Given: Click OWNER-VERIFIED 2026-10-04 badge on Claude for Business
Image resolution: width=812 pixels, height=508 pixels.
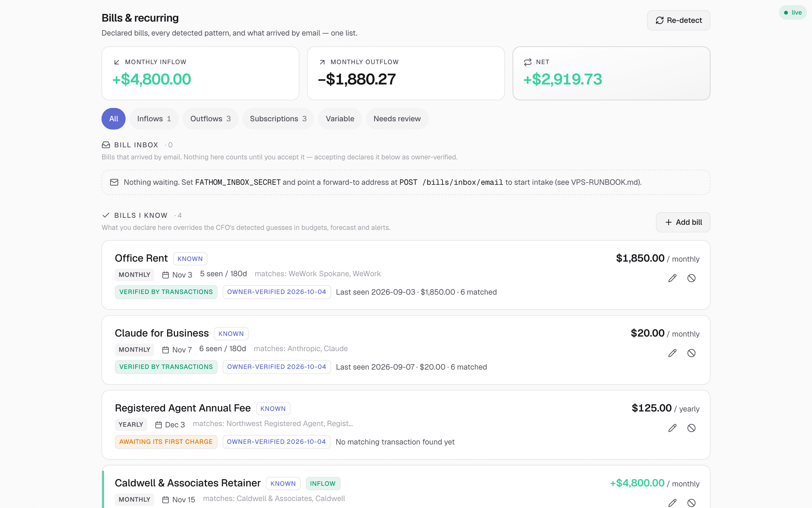Looking at the screenshot, I should point(277,367).
